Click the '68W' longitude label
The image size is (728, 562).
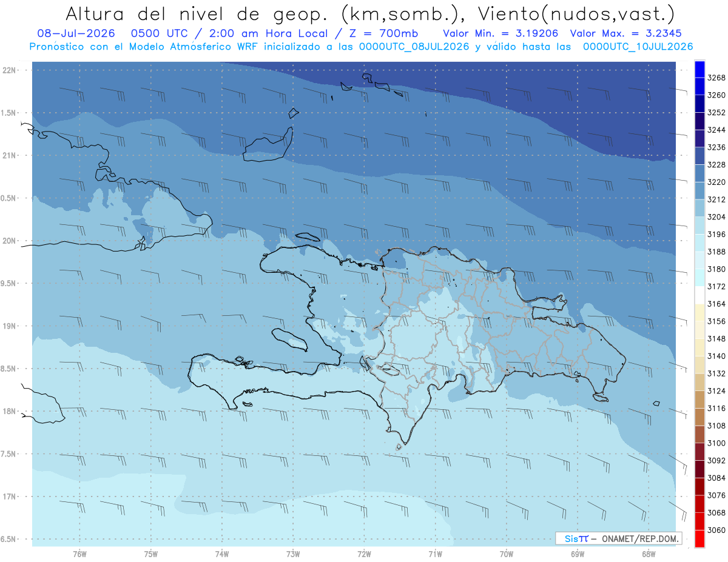(648, 554)
